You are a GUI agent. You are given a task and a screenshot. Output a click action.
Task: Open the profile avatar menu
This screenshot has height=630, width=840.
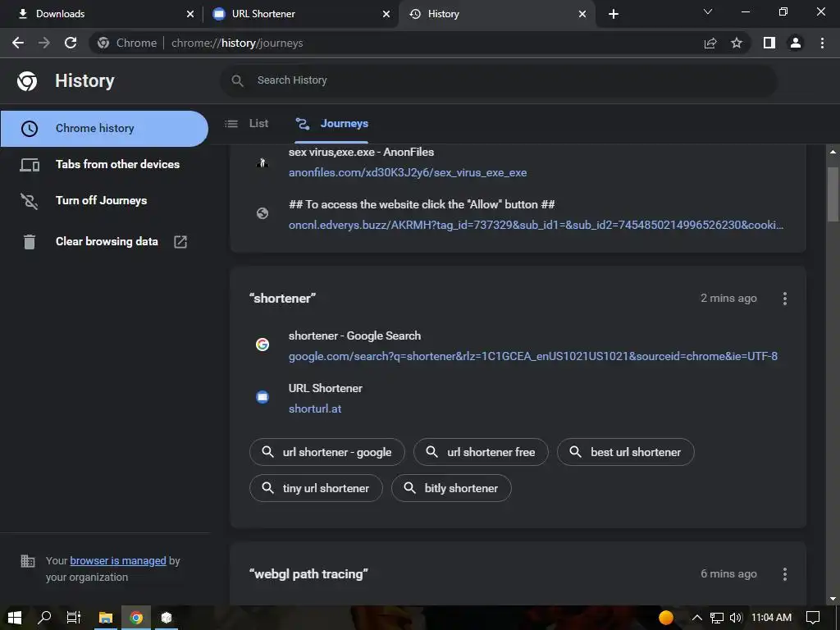[796, 43]
